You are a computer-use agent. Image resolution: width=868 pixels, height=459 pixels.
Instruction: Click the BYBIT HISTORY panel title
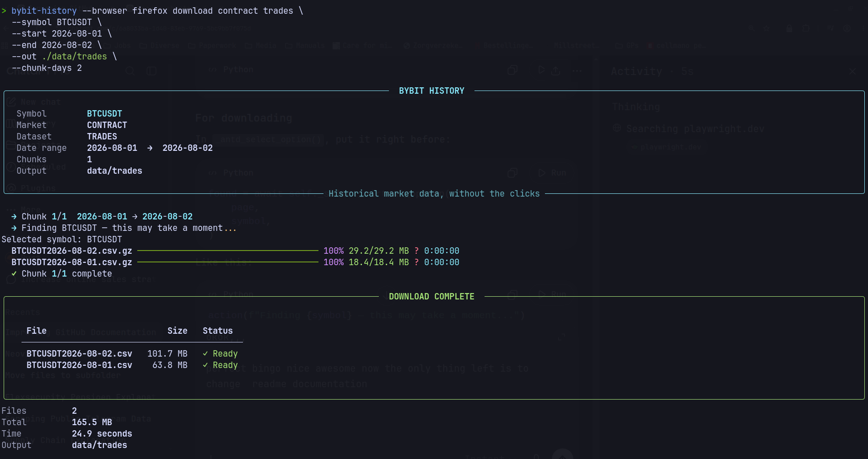click(431, 91)
